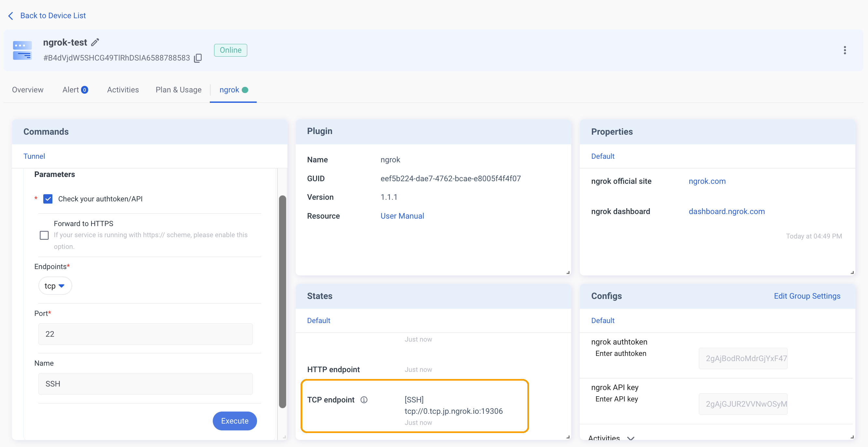The image size is (868, 447).
Task: Click the ngrok-test device name
Action: 65,42
